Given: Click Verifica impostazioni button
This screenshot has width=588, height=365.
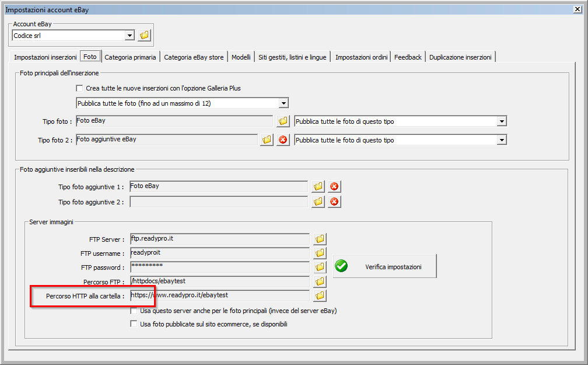Looking at the screenshot, I should pyautogui.click(x=385, y=266).
